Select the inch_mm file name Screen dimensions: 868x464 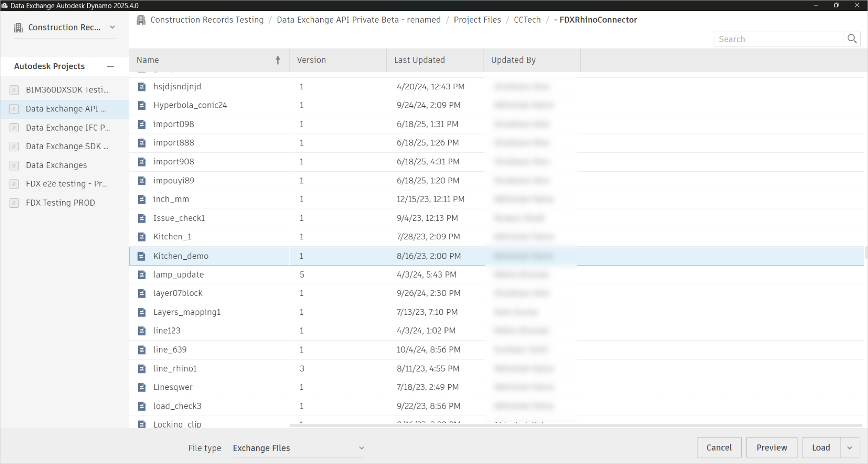[171, 199]
